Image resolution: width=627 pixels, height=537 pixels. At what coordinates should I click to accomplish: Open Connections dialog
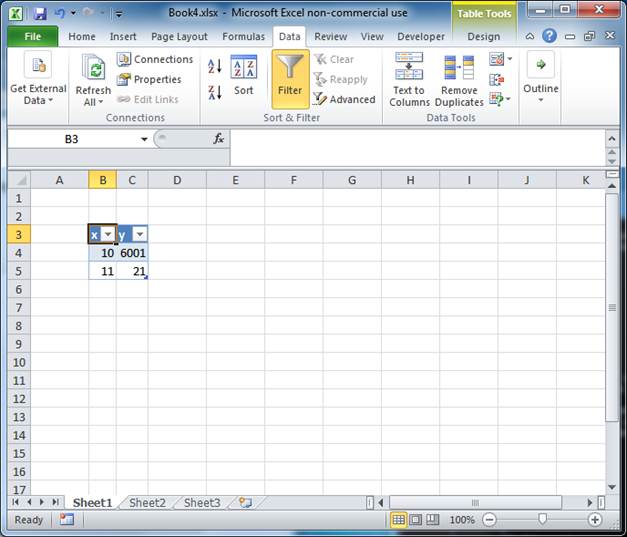coord(155,59)
